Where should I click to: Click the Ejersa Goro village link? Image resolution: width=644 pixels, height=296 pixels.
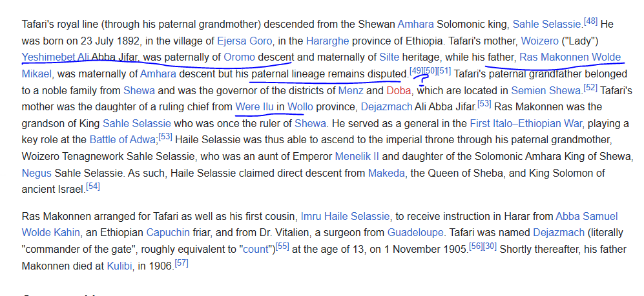pos(244,41)
